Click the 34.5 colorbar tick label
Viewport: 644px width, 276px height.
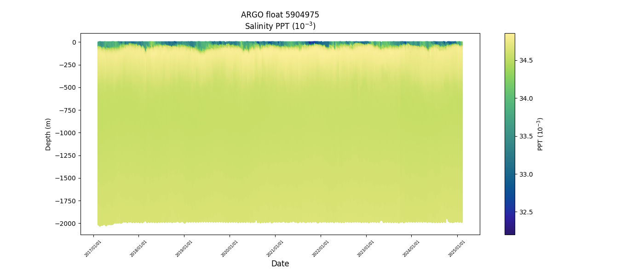coord(526,60)
